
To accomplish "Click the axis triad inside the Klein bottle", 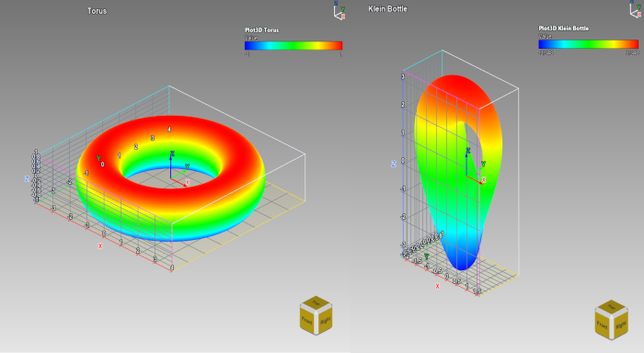I will [x=476, y=166].
